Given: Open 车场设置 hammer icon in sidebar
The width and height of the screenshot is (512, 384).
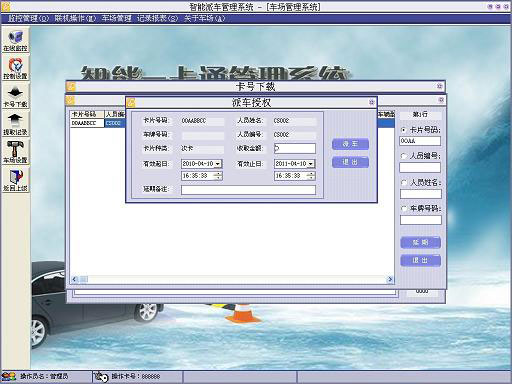Looking at the screenshot, I should pos(15,152).
